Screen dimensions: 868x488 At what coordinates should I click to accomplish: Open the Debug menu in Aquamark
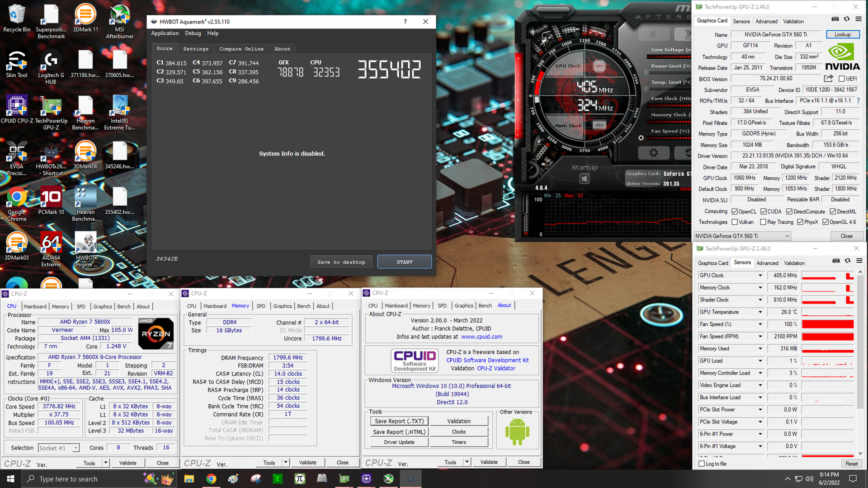pyautogui.click(x=193, y=33)
